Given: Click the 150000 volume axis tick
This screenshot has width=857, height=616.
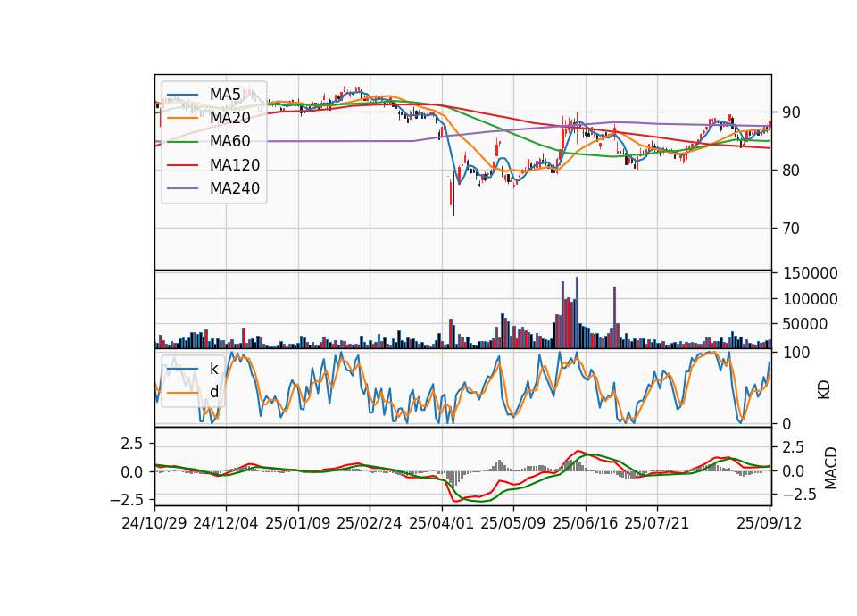Looking at the screenshot, I should pyautogui.click(x=810, y=273).
